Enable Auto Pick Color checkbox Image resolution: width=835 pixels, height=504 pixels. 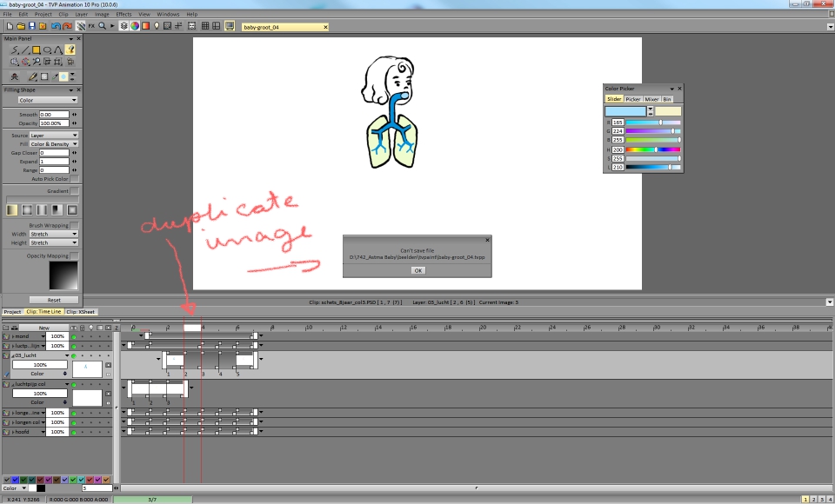pyautogui.click(x=75, y=179)
